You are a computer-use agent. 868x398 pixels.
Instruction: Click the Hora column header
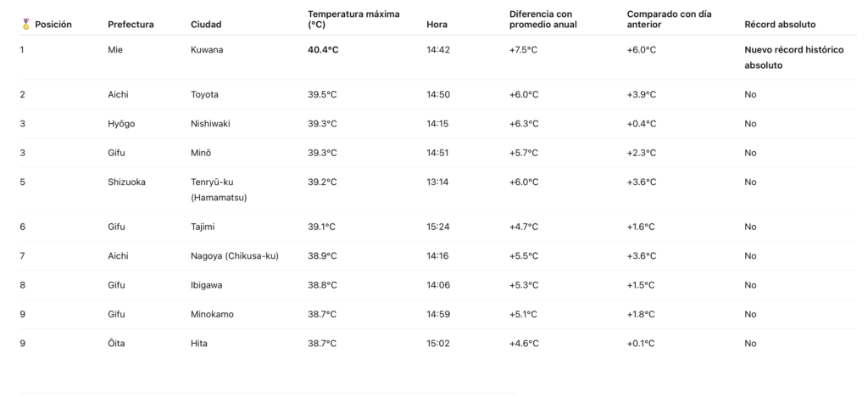(437, 25)
